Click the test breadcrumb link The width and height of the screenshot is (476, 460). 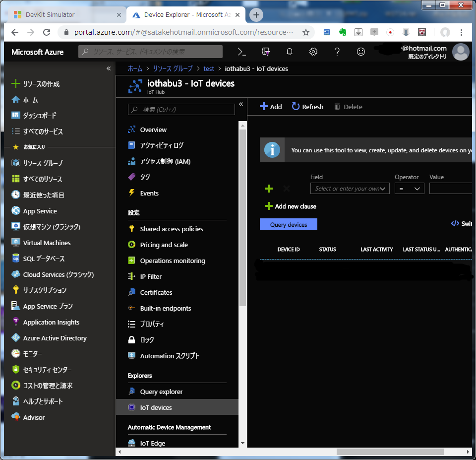pos(209,68)
